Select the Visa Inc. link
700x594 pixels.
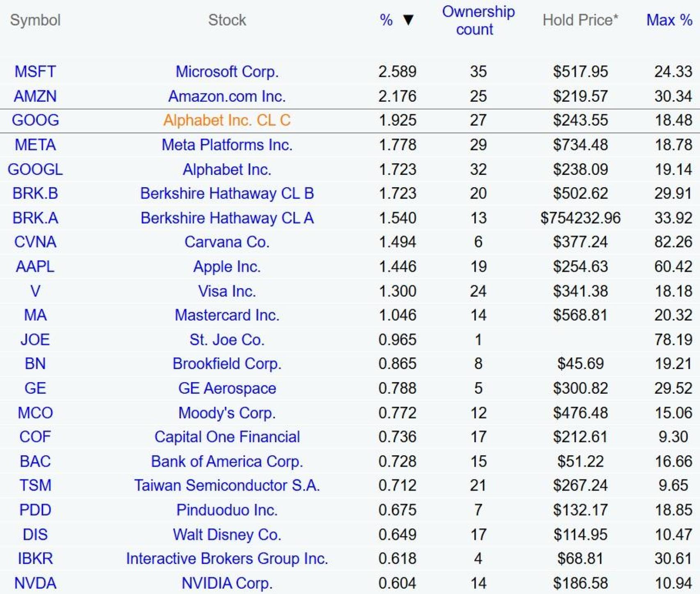pos(227,291)
